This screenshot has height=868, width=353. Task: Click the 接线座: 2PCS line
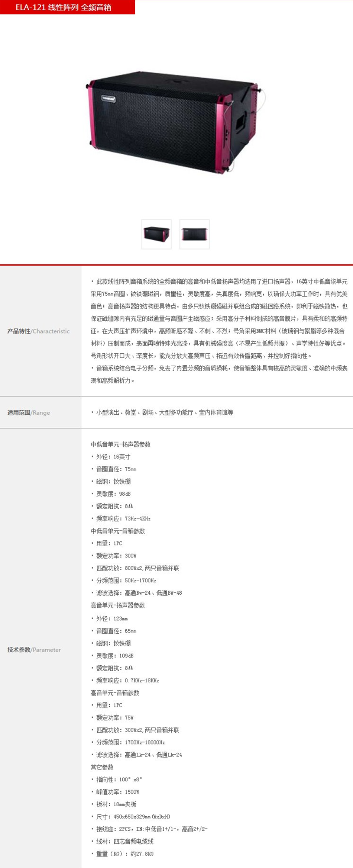[149, 829]
